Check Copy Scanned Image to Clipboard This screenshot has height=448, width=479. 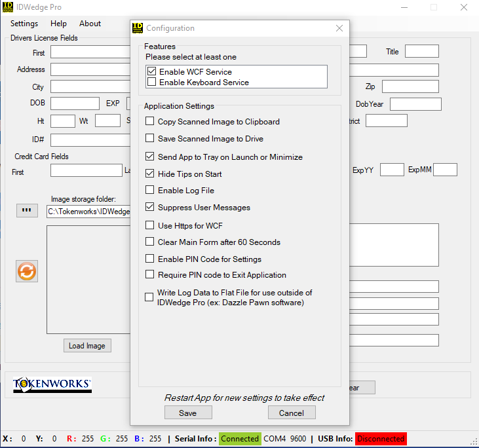tap(149, 121)
